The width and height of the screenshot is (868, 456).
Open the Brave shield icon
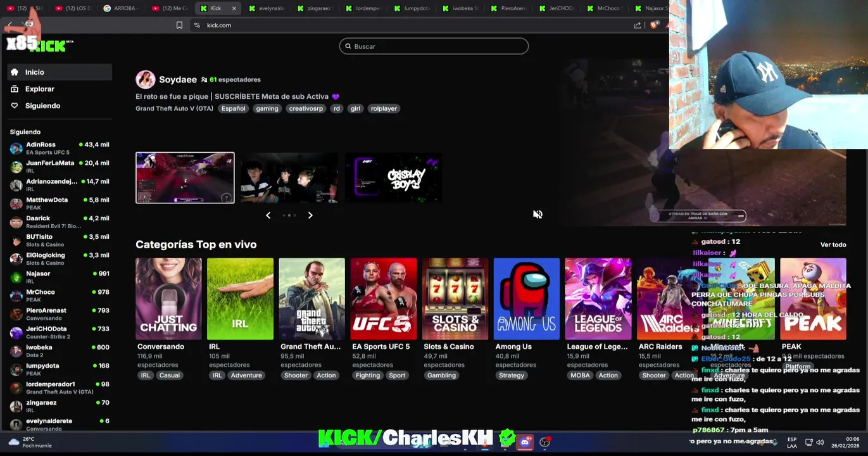click(654, 25)
